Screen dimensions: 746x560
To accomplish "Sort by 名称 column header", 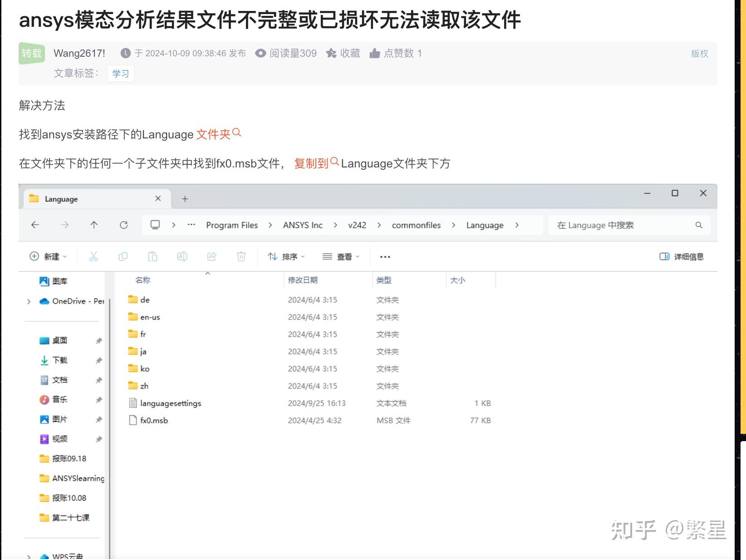I will (x=142, y=280).
